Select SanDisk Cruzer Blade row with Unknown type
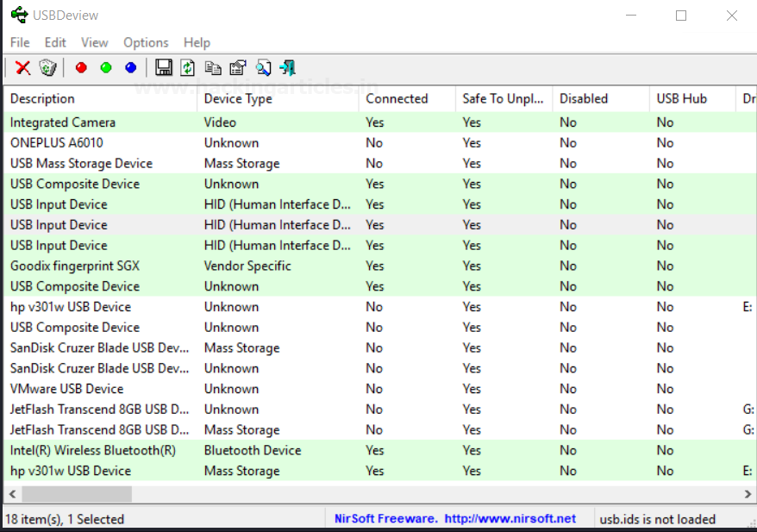757x532 pixels. tap(380, 368)
